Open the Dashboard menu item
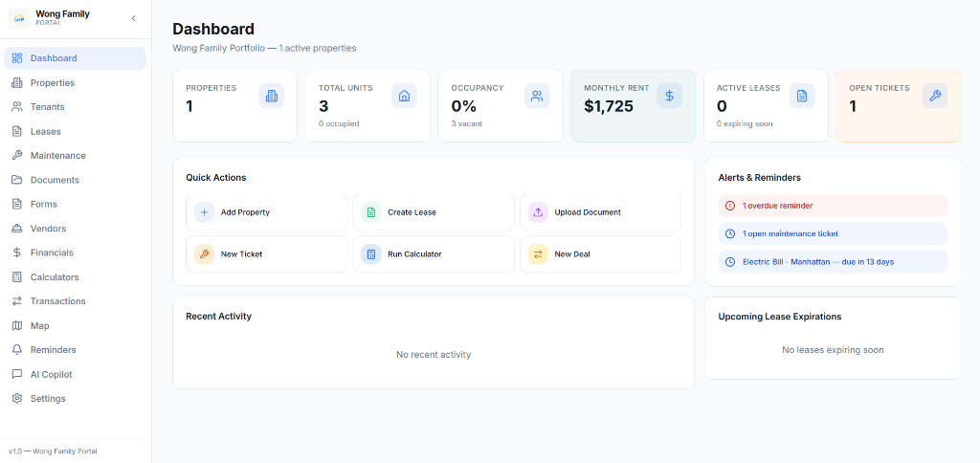Image resolution: width=980 pixels, height=463 pixels. click(75, 58)
